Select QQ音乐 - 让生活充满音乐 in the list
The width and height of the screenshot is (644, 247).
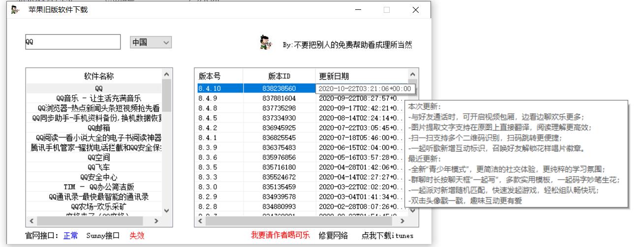tap(94, 98)
